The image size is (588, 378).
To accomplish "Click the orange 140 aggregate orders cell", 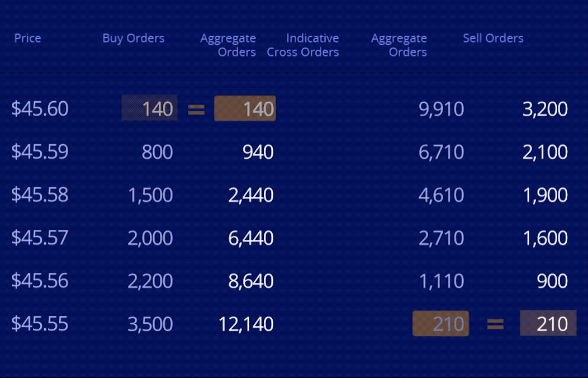I will [x=245, y=108].
